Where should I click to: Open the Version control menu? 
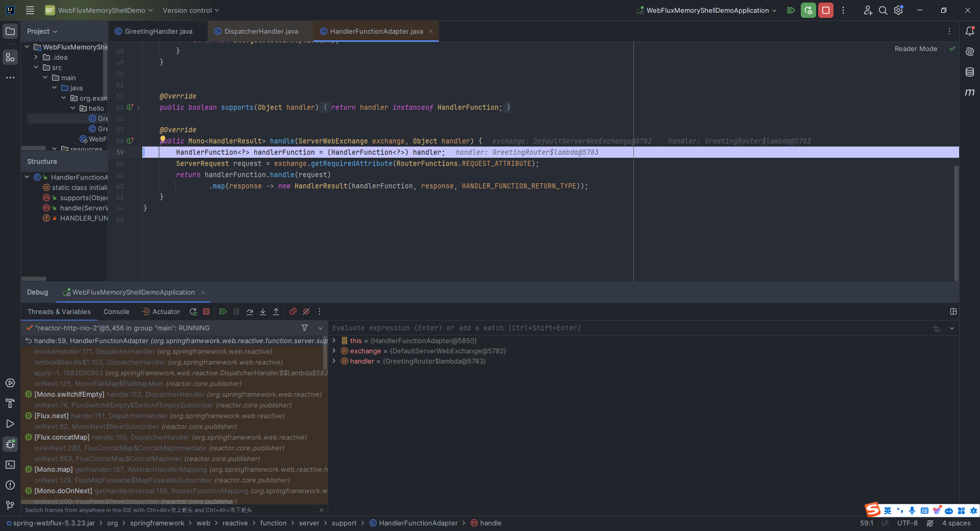click(190, 10)
